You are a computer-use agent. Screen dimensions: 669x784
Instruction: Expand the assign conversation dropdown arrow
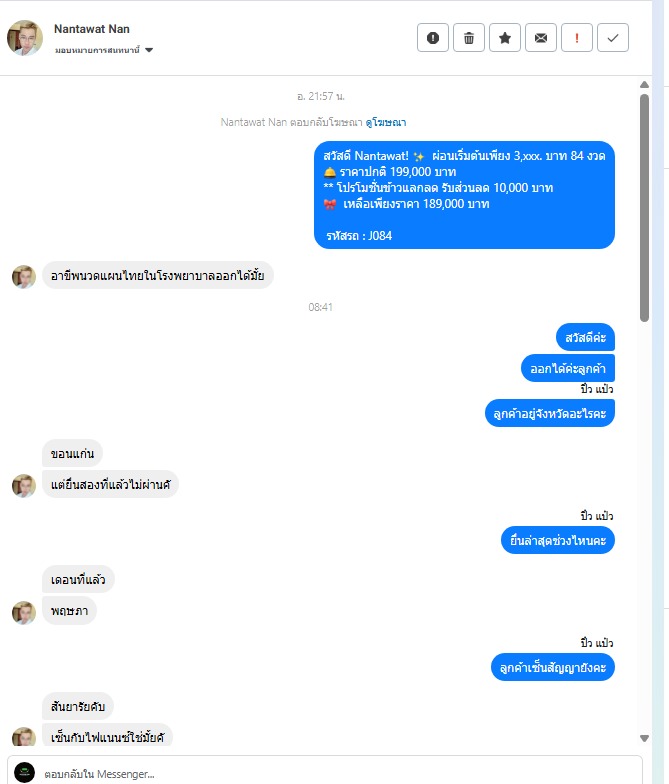(x=148, y=50)
